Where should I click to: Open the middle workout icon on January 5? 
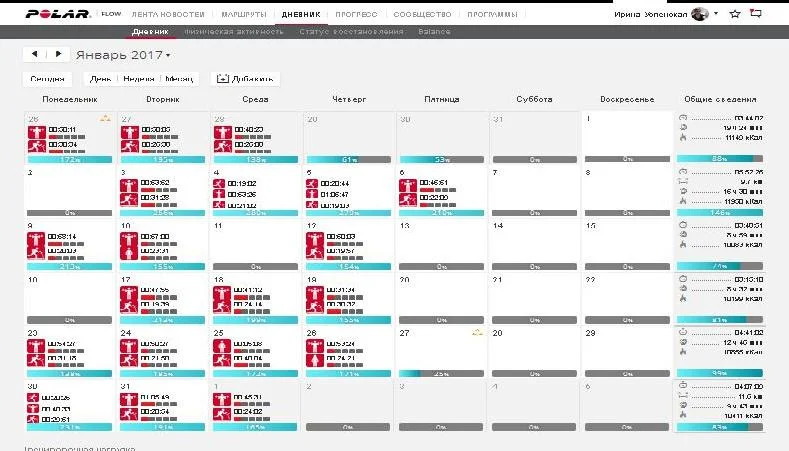click(x=311, y=194)
